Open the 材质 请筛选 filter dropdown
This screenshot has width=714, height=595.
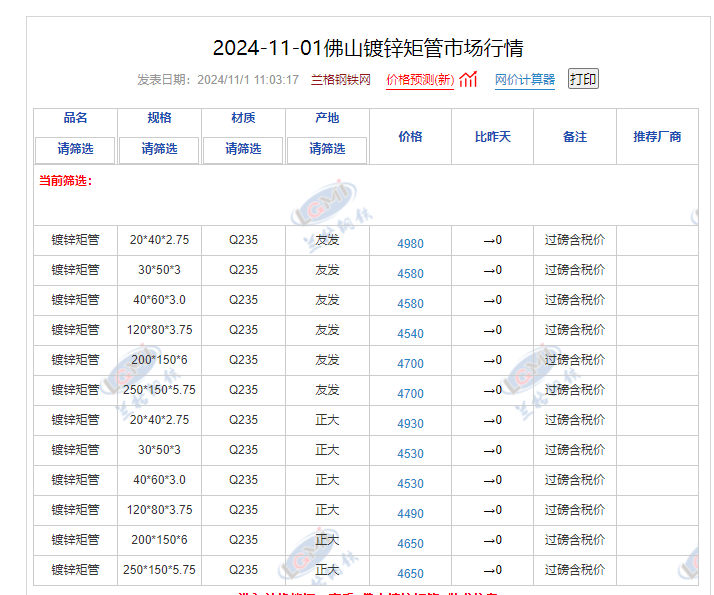243,149
